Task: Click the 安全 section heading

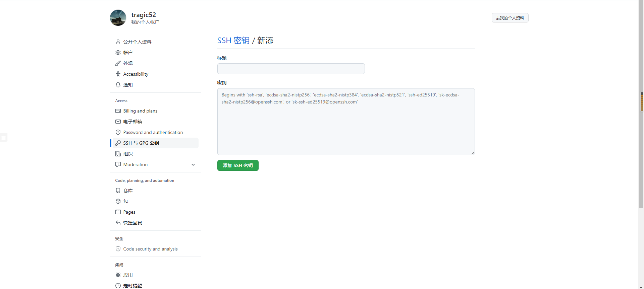Action: 119,239
